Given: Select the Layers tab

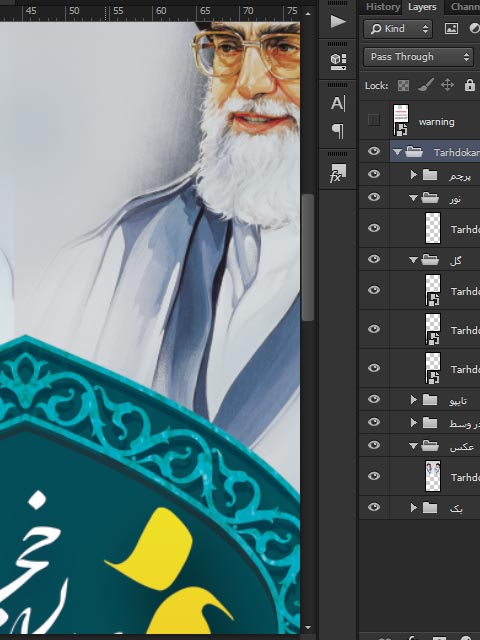Looking at the screenshot, I should [x=422, y=7].
